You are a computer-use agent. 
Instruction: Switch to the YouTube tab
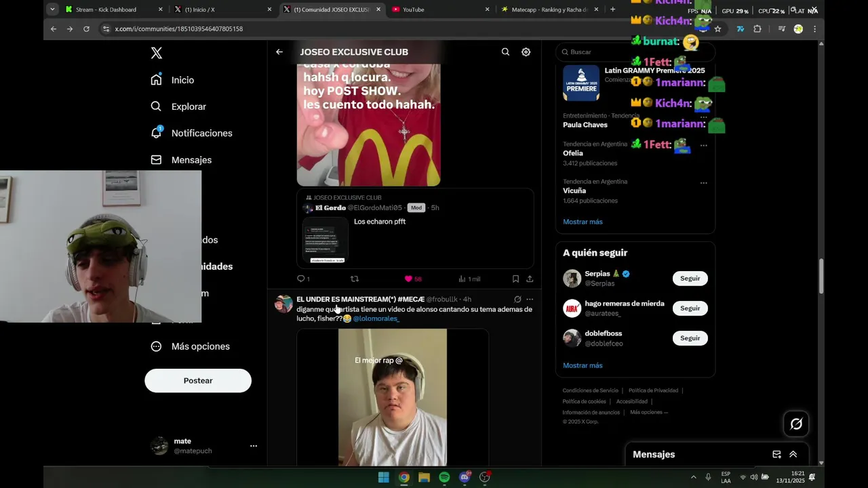coord(439,9)
